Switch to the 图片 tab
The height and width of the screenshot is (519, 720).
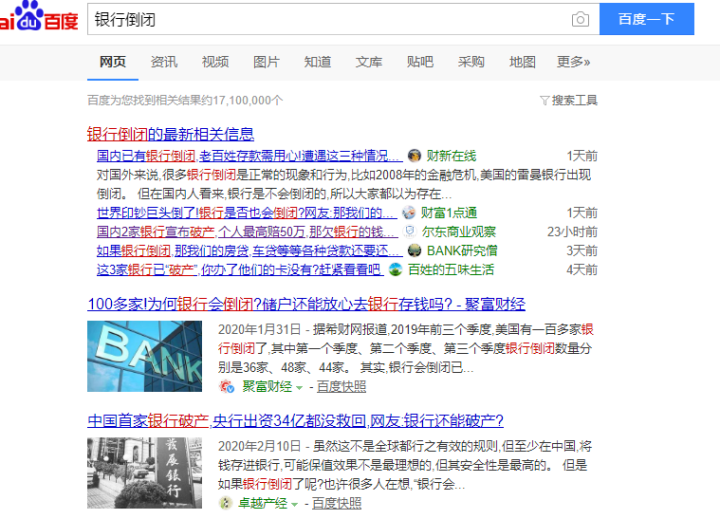click(x=266, y=62)
